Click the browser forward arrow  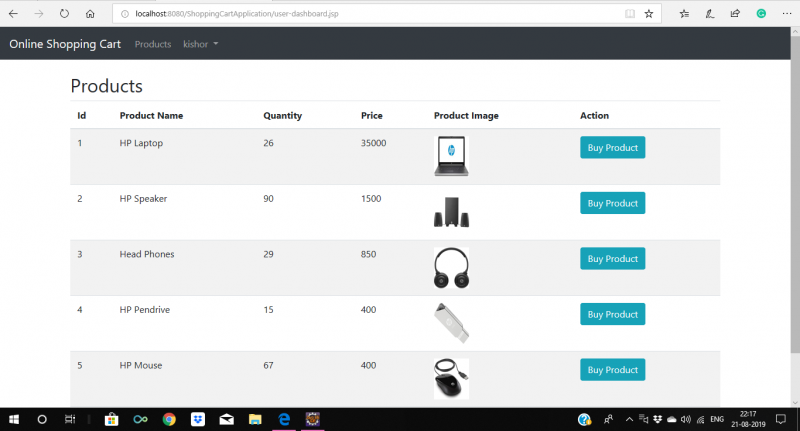[39, 14]
